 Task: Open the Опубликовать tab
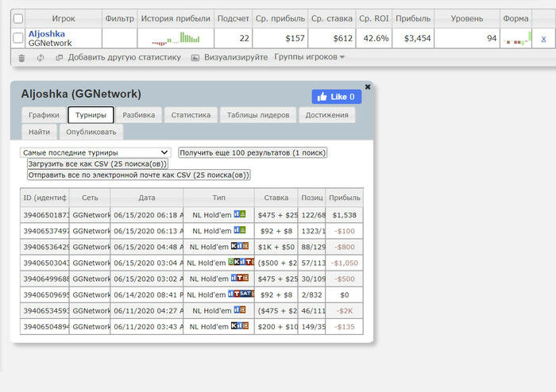[x=91, y=132]
